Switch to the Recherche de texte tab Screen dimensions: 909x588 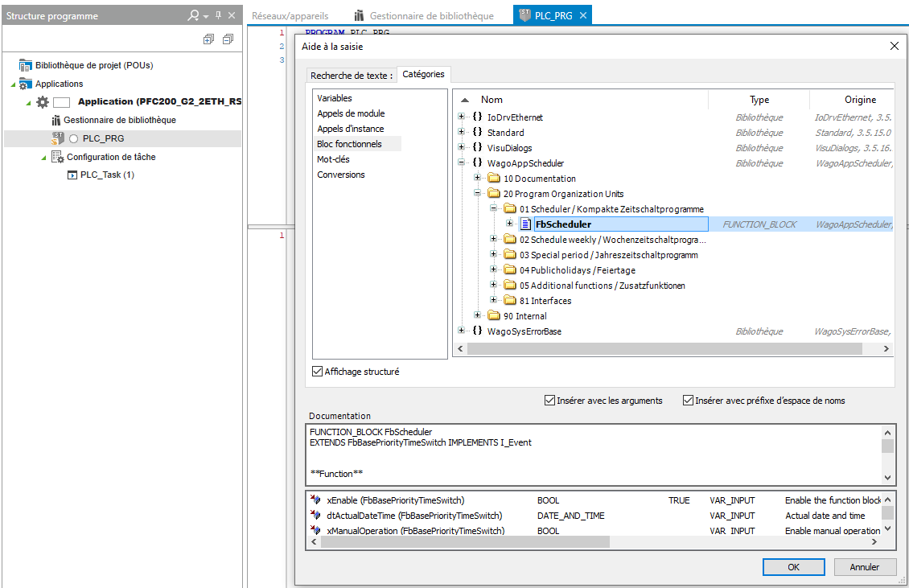click(352, 75)
